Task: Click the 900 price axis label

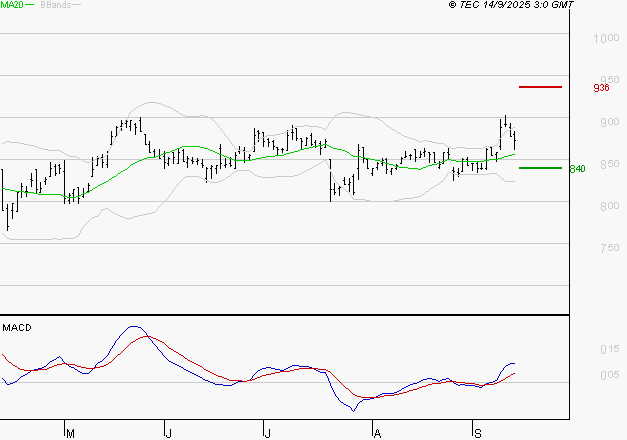Action: [x=610, y=122]
